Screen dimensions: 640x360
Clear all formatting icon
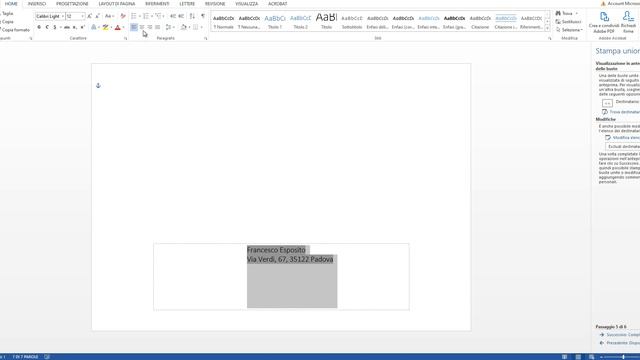coord(123,16)
